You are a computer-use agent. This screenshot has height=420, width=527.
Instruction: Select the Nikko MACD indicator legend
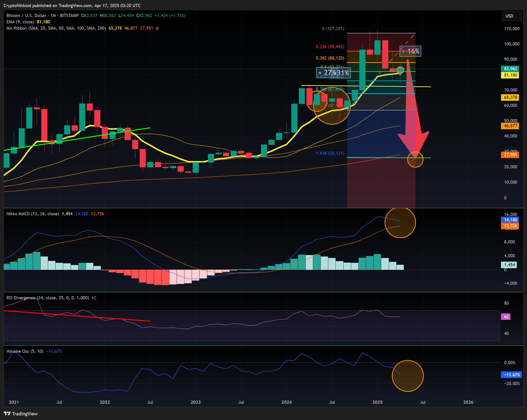[33, 214]
